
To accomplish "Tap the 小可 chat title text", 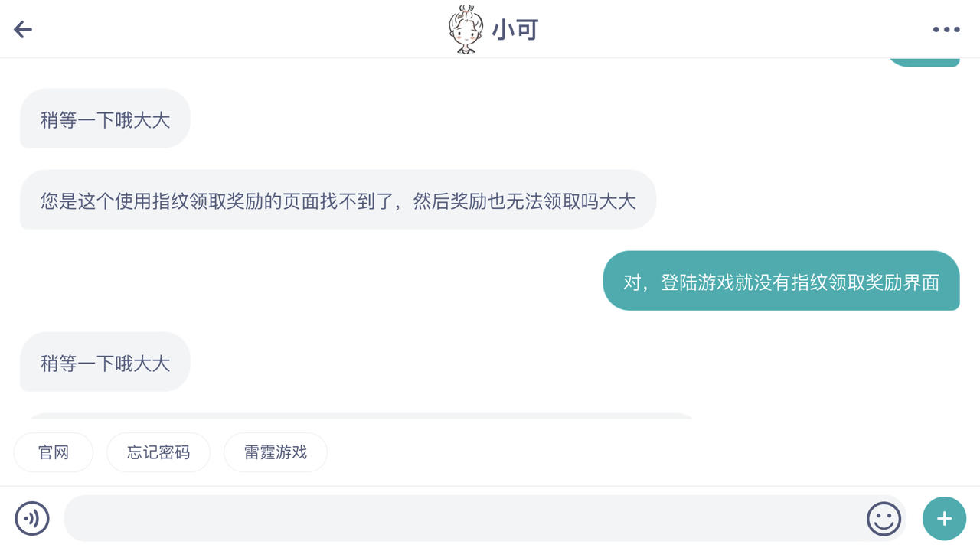I will 515,30.
